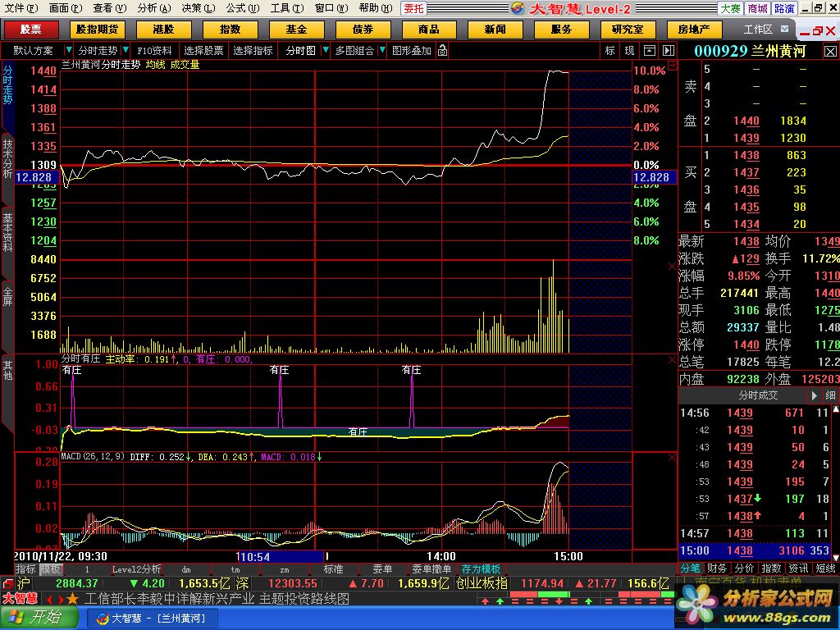The height and width of the screenshot is (630, 840).
Task: Click the 委托 trading button
Action: click(413, 8)
